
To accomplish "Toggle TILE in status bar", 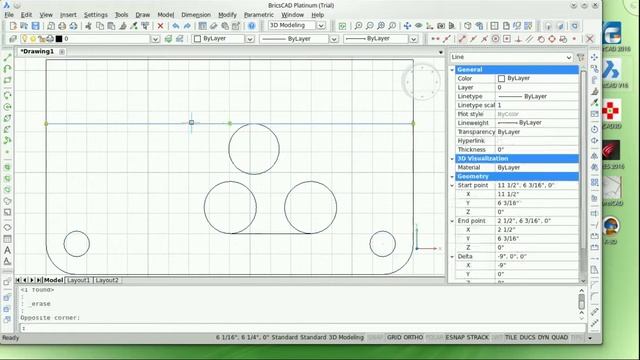I will point(511,338).
